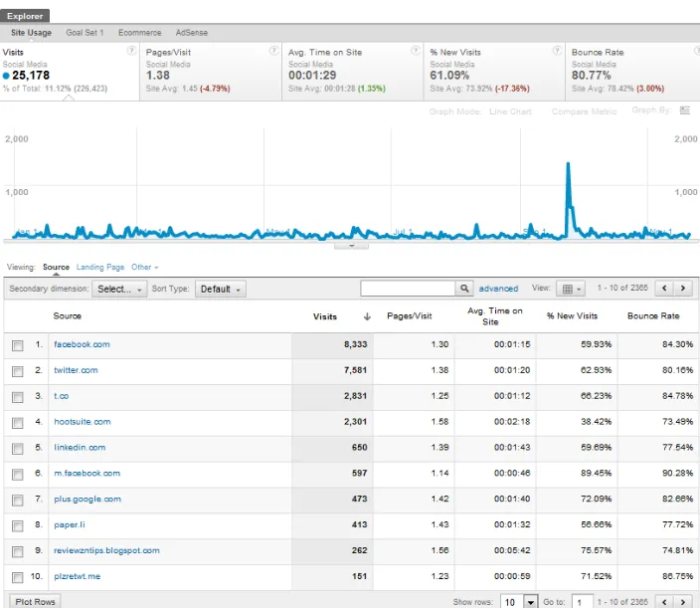Select the Pages/Visit metric card
The image size is (700, 608).
[211, 71]
